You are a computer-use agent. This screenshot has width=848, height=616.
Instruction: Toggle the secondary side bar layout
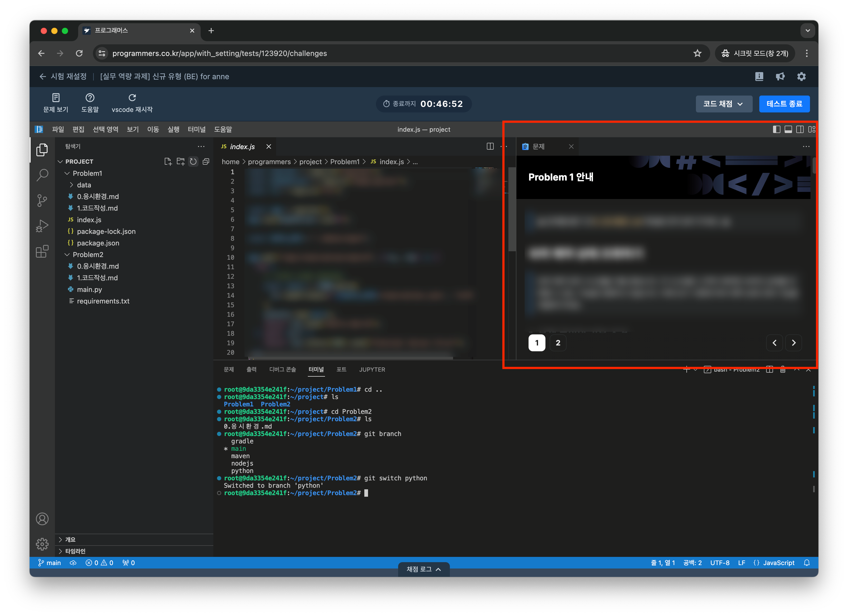point(800,129)
